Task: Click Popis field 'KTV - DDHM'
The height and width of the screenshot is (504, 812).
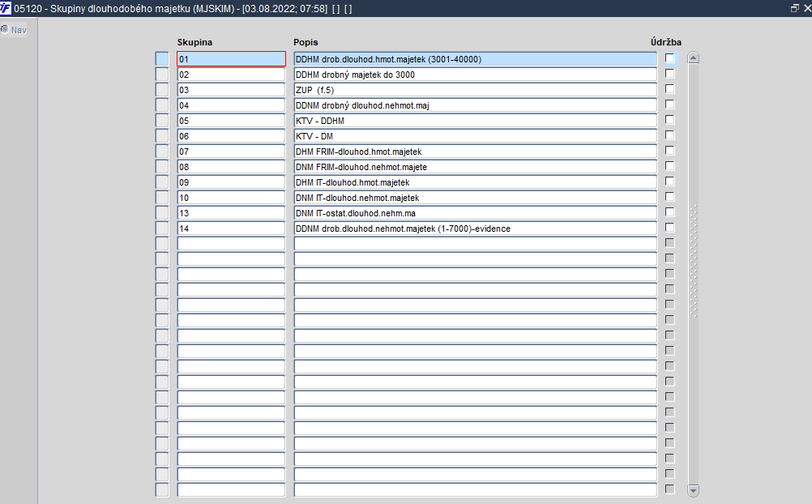Action: pyautogui.click(x=476, y=121)
